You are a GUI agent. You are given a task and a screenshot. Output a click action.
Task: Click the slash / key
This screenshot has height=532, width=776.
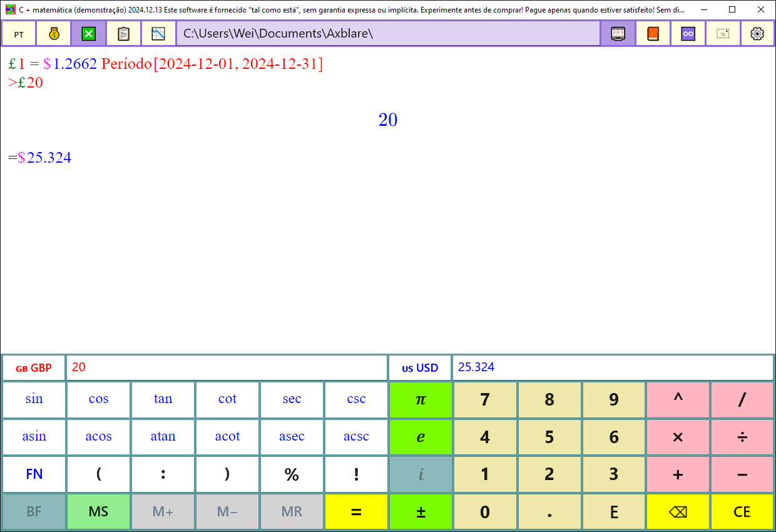click(x=742, y=400)
